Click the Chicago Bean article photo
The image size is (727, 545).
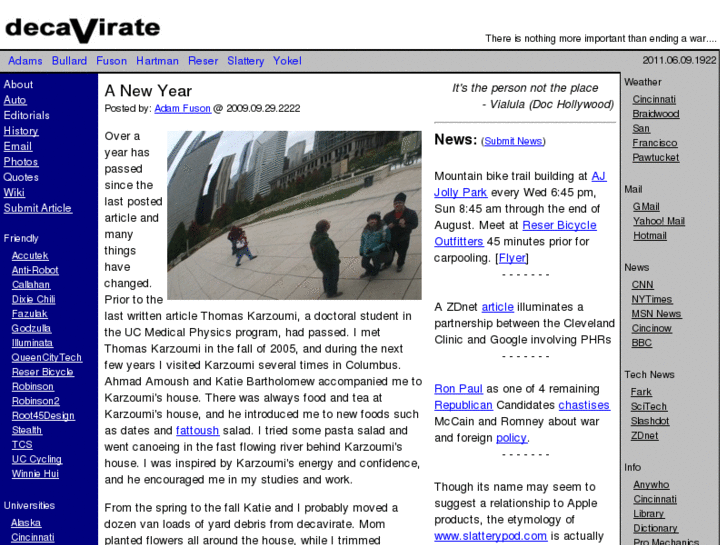pyautogui.click(x=294, y=215)
